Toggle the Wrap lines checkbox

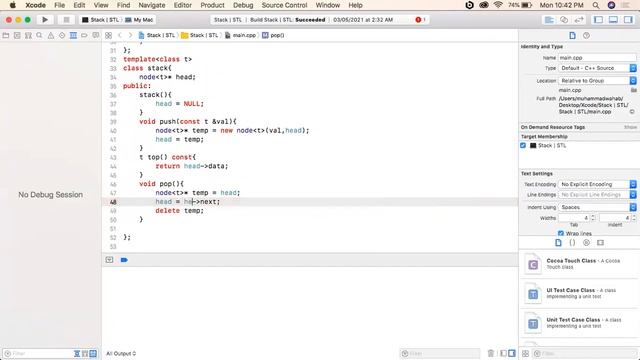tap(561, 233)
